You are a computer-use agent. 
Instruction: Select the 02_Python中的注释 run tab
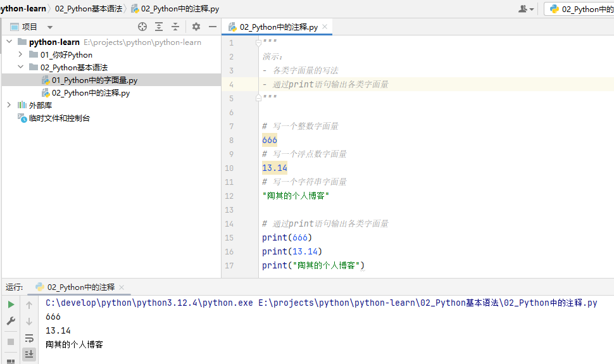tap(80, 287)
